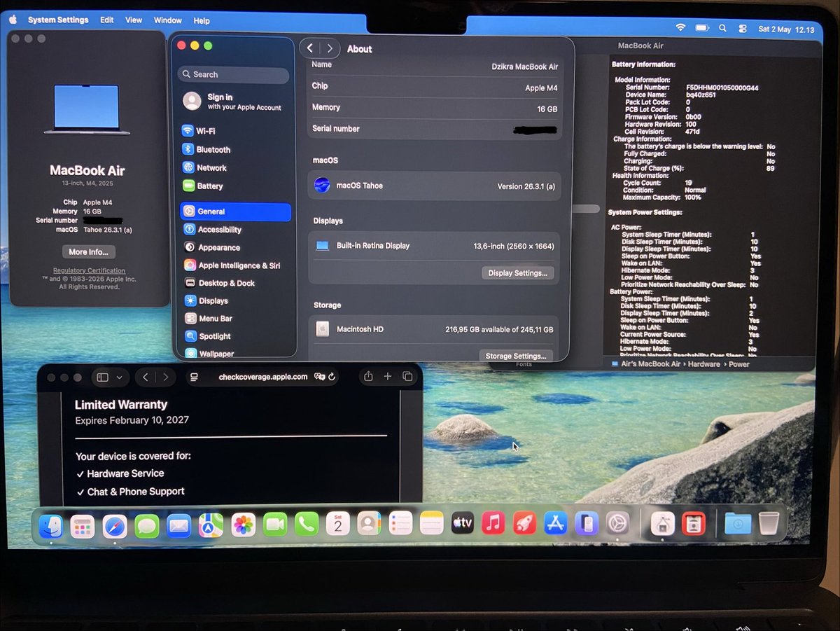Open the Trash in the Dock
The image size is (840, 631).
tap(769, 523)
